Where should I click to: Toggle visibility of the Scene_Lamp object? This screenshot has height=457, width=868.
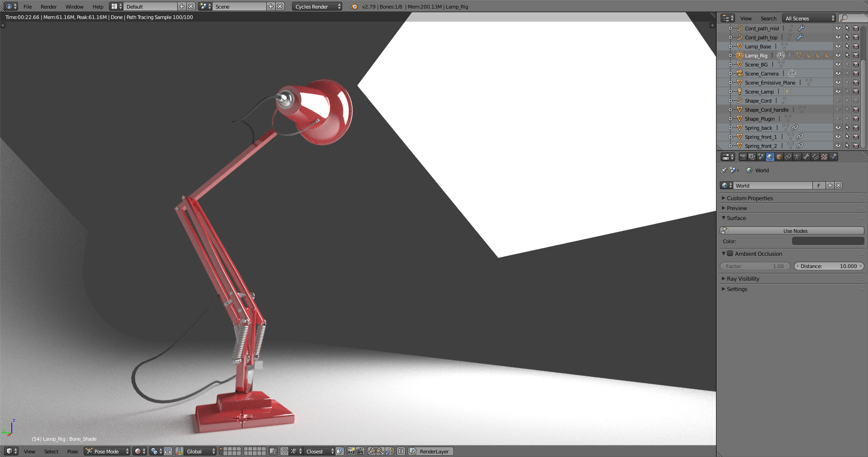click(x=839, y=91)
